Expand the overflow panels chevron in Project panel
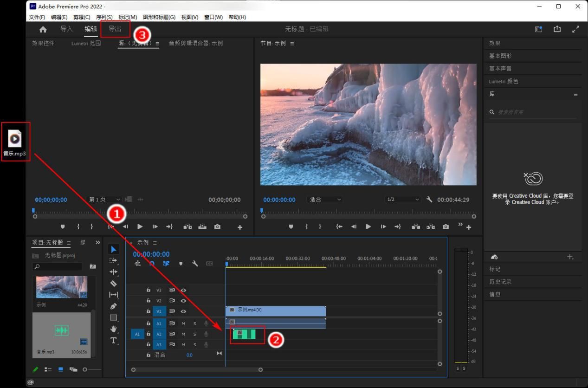The width and height of the screenshot is (588, 388). coord(98,242)
